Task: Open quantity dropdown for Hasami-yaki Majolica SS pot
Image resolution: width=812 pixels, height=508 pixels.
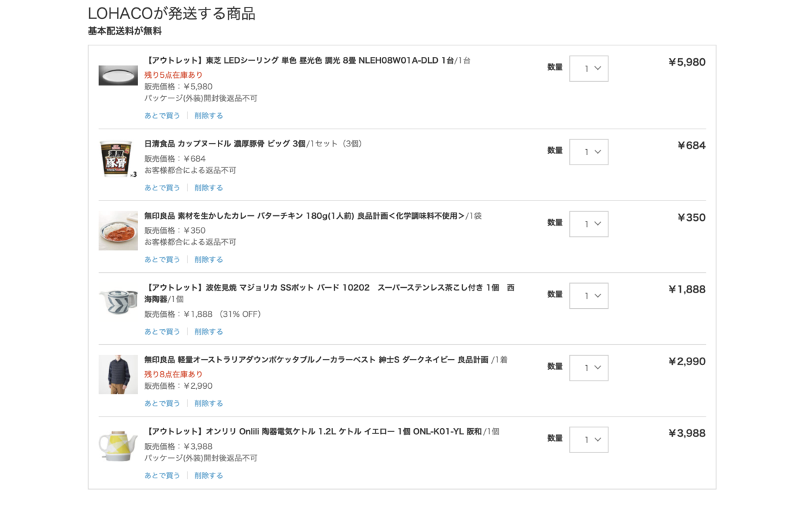Action: coord(589,296)
